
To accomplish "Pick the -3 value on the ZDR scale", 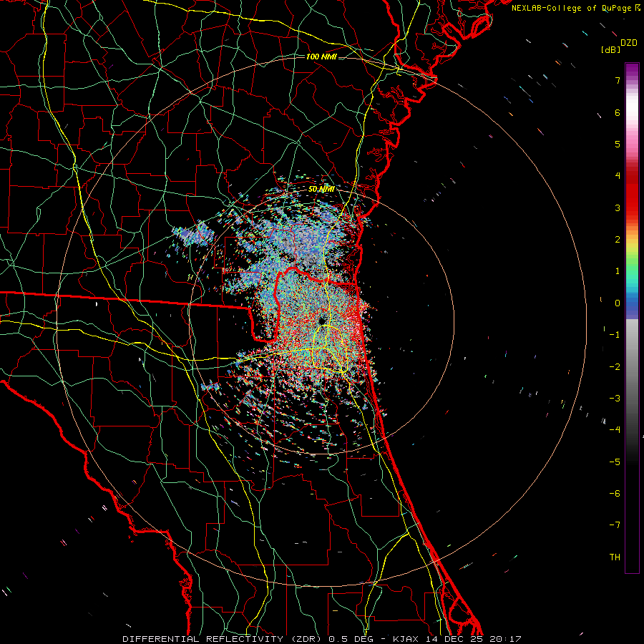I will pos(615,399).
